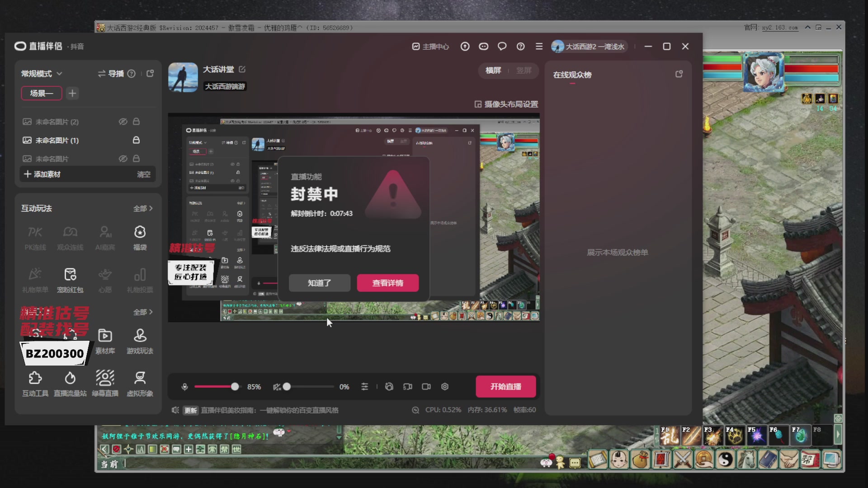Screen dimensions: 868x488
Task: Open the hexagon settings icon in control bar
Action: point(445,387)
